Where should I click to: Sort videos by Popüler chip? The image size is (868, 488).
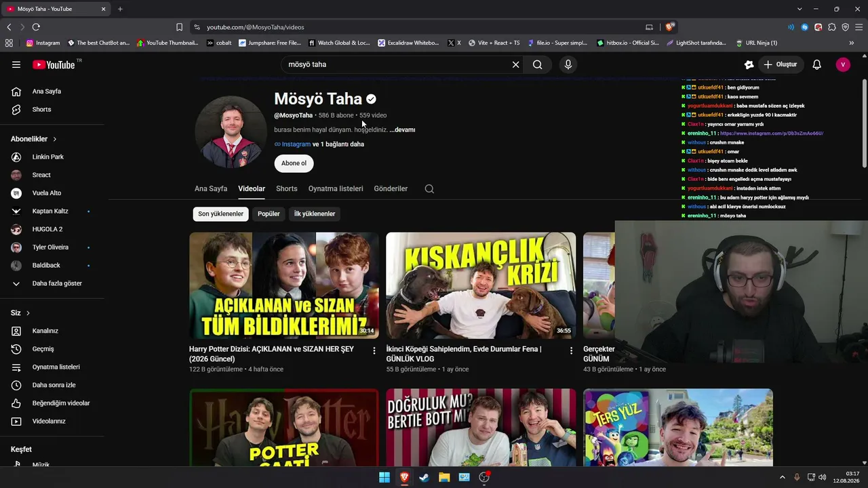point(269,214)
